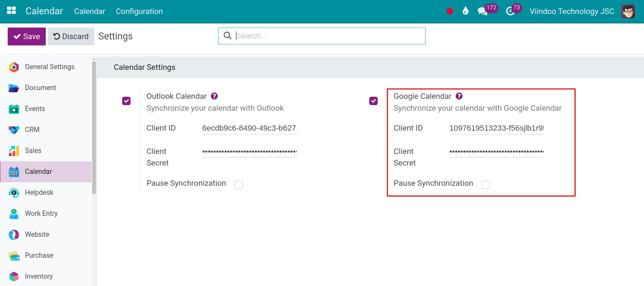
Task: Save the settings
Action: coord(27,36)
